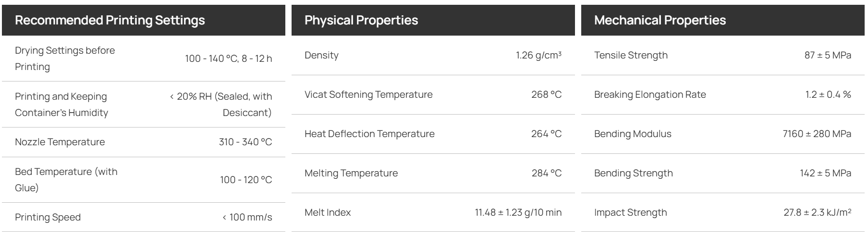Click the Physical Properties header
The image size is (868, 232).
[x=361, y=20]
